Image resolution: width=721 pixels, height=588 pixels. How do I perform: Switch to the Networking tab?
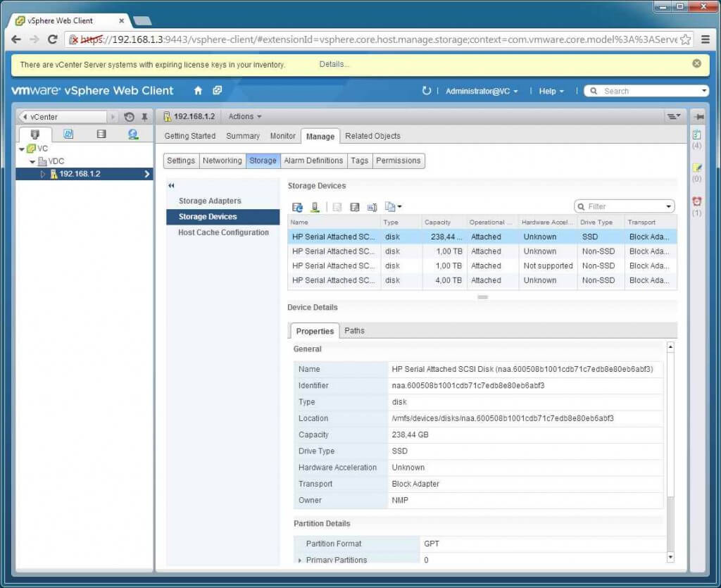[x=222, y=161]
